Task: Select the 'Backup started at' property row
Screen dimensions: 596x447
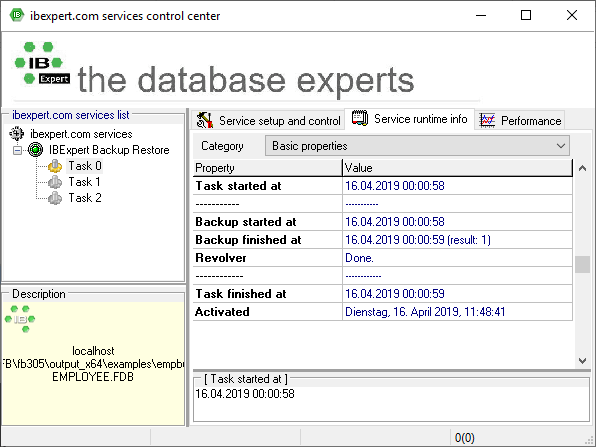Action: [x=382, y=222]
